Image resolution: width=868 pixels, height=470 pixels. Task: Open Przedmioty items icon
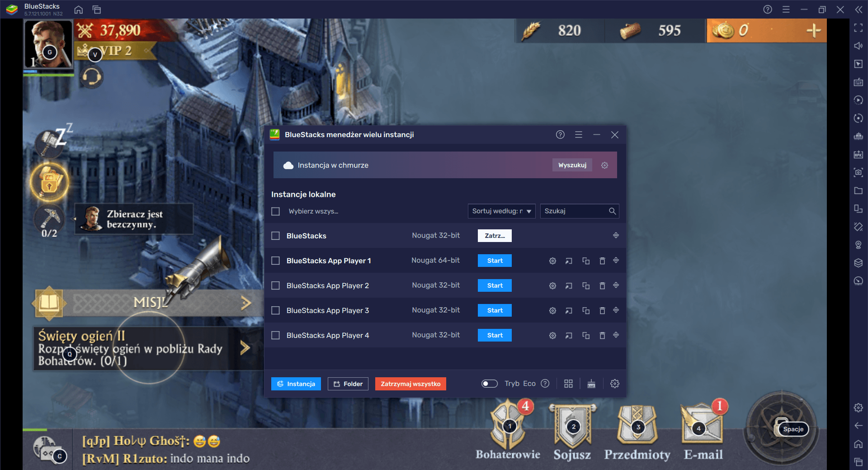637,432
